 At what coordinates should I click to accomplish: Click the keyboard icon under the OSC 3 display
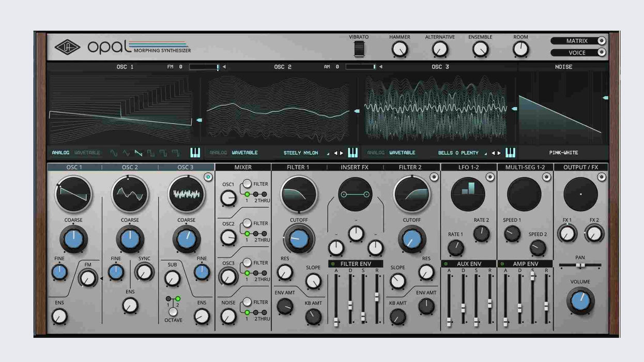tap(510, 153)
